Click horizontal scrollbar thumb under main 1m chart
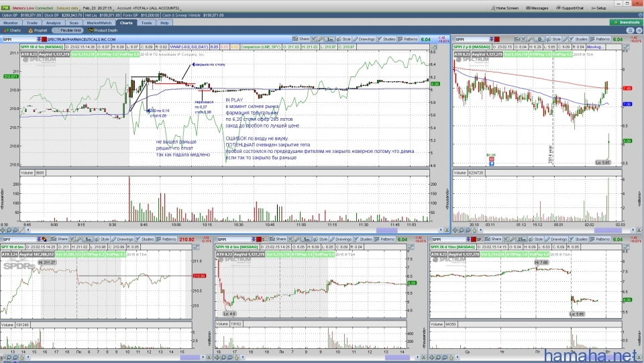This screenshot has width=644, height=363. tap(386, 230)
